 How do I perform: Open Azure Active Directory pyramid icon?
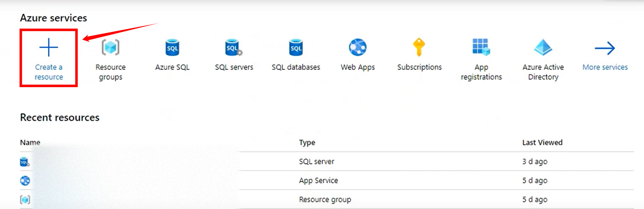[543, 47]
